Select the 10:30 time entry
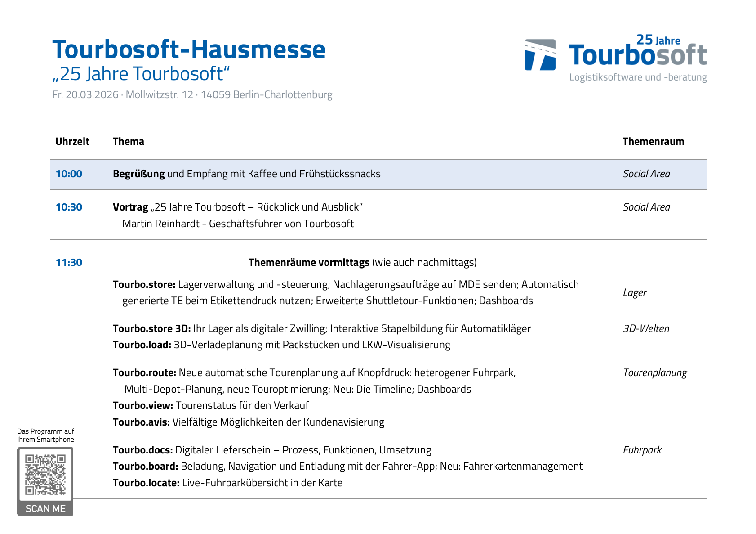Image resolution: width=756 pixels, height=534 pixels. pyautogui.click(x=69, y=207)
